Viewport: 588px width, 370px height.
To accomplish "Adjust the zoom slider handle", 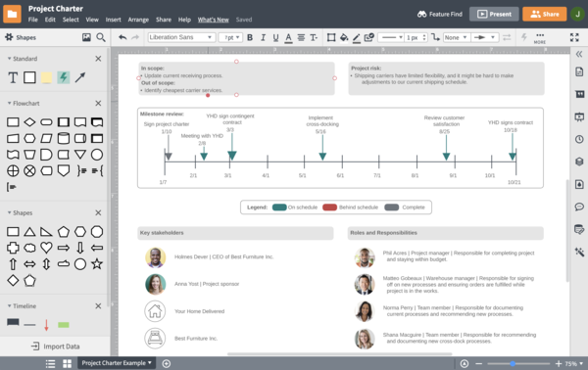I will [x=513, y=363].
